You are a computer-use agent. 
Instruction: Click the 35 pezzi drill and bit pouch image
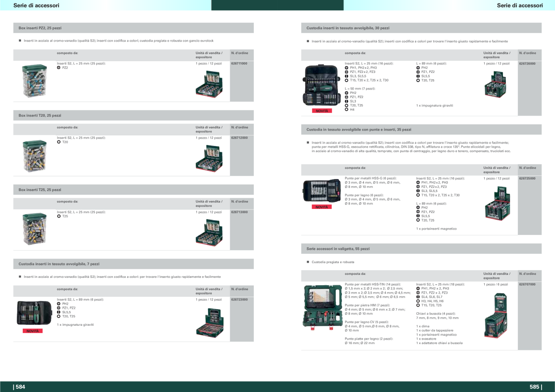[x=321, y=192]
